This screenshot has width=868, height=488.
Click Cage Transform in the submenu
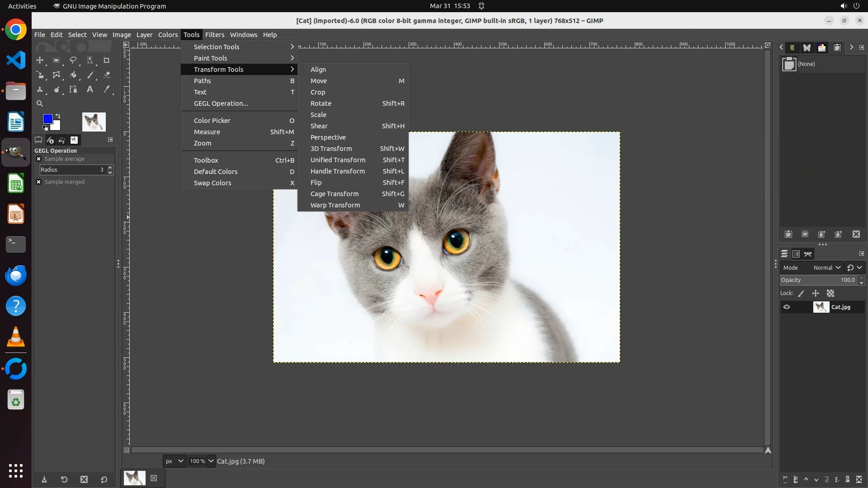click(x=334, y=194)
